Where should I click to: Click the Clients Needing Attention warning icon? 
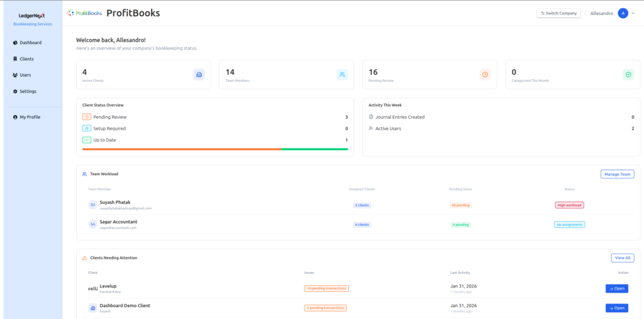(x=85, y=258)
